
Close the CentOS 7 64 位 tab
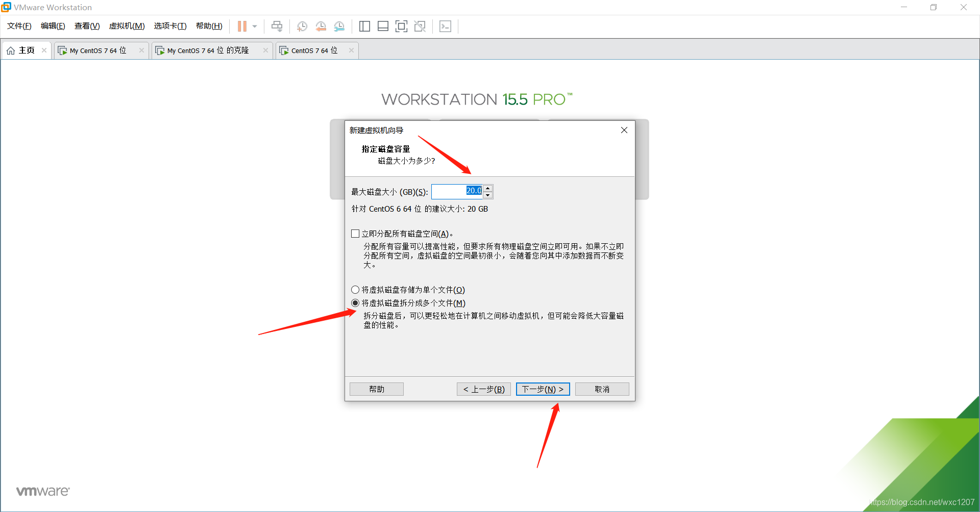click(351, 50)
